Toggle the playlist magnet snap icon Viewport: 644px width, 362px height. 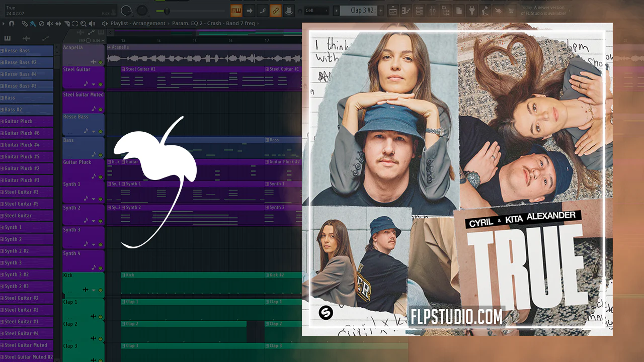pyautogui.click(x=12, y=24)
